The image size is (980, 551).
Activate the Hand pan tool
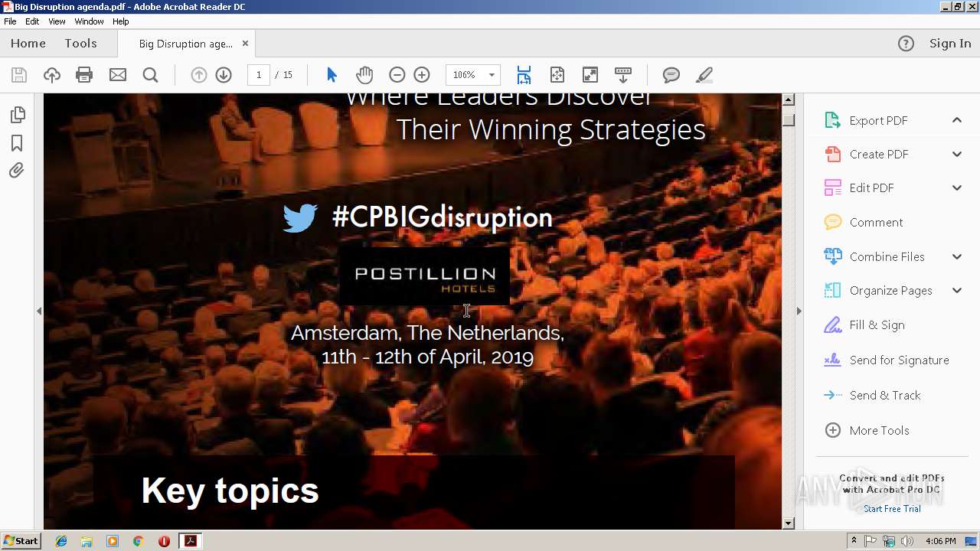tap(364, 75)
